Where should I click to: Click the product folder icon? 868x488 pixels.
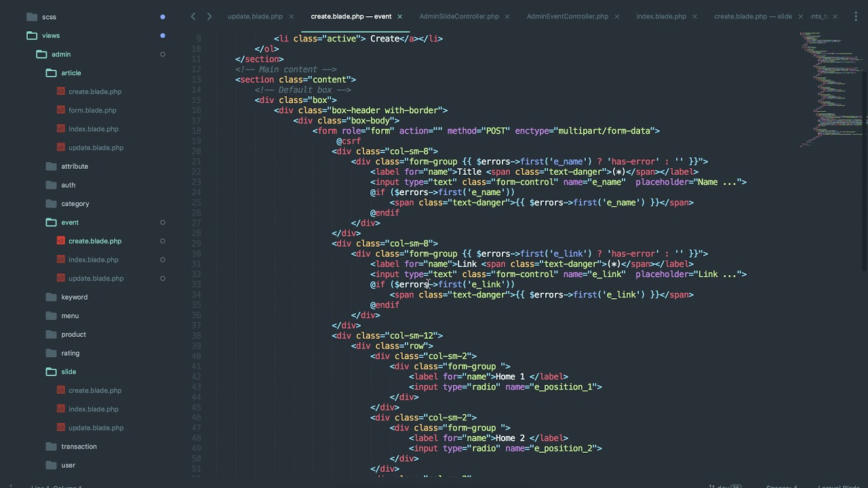coord(51,334)
